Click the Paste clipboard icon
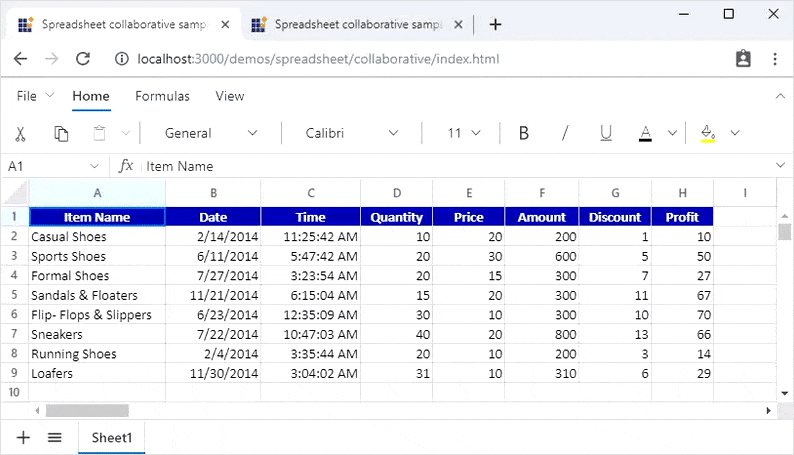This screenshot has height=455, width=794. pyautogui.click(x=100, y=133)
